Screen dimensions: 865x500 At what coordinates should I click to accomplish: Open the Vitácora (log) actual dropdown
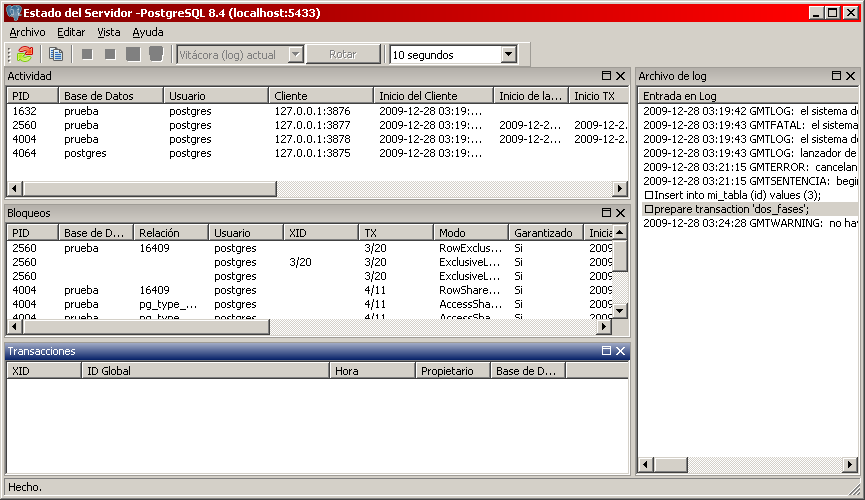tap(296, 55)
